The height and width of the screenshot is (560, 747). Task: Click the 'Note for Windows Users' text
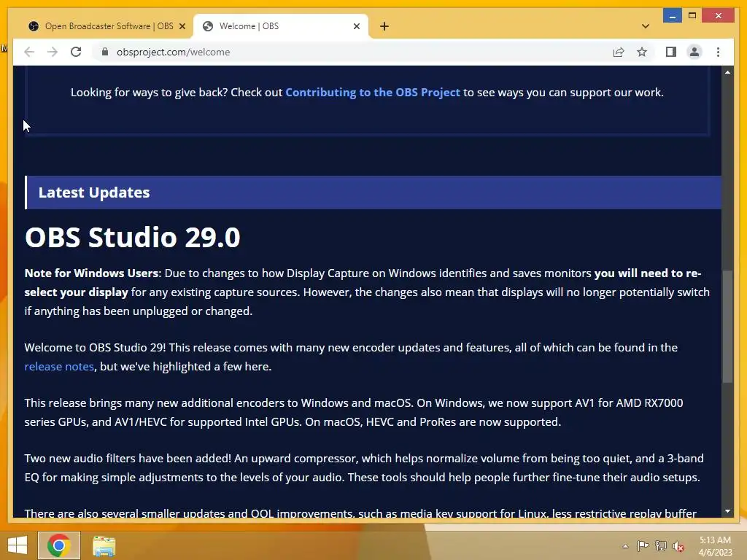coord(91,273)
